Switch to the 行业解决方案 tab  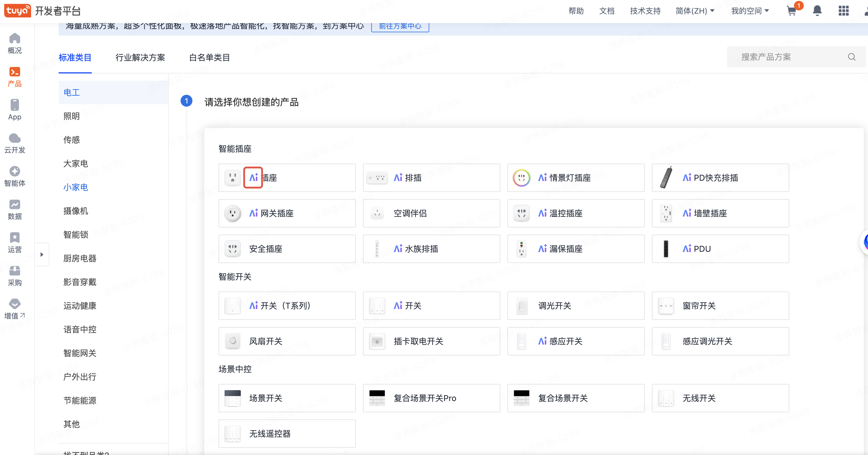140,58
